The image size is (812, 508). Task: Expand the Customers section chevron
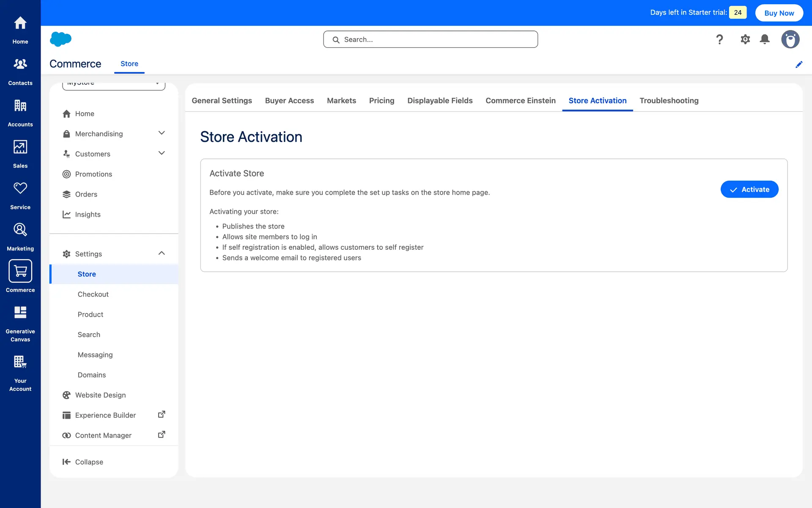(x=162, y=153)
